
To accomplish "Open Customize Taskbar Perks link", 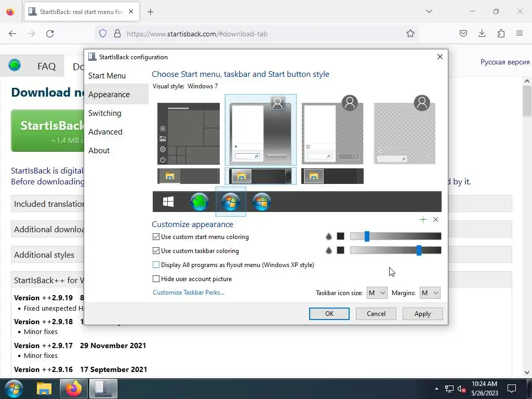I will [x=189, y=292].
